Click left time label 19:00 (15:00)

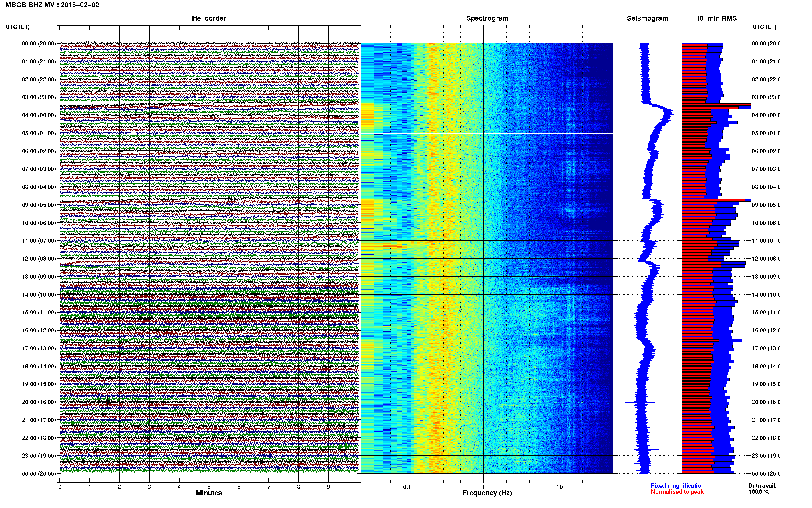click(39, 384)
